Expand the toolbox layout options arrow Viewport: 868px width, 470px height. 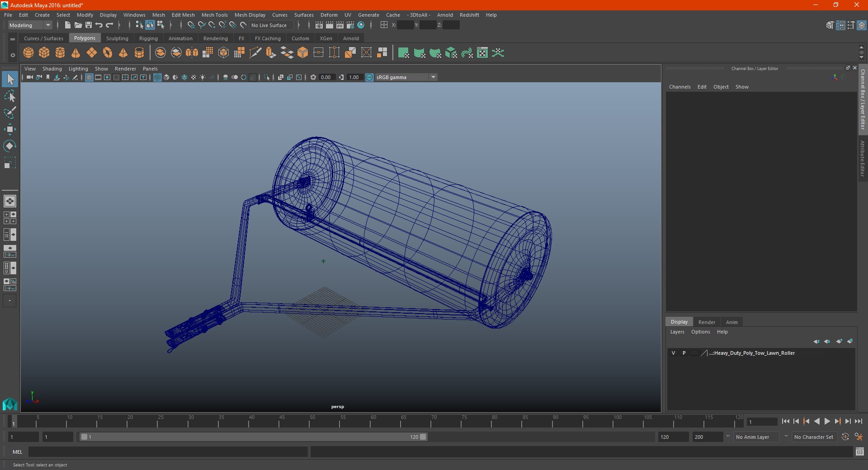click(x=9, y=301)
